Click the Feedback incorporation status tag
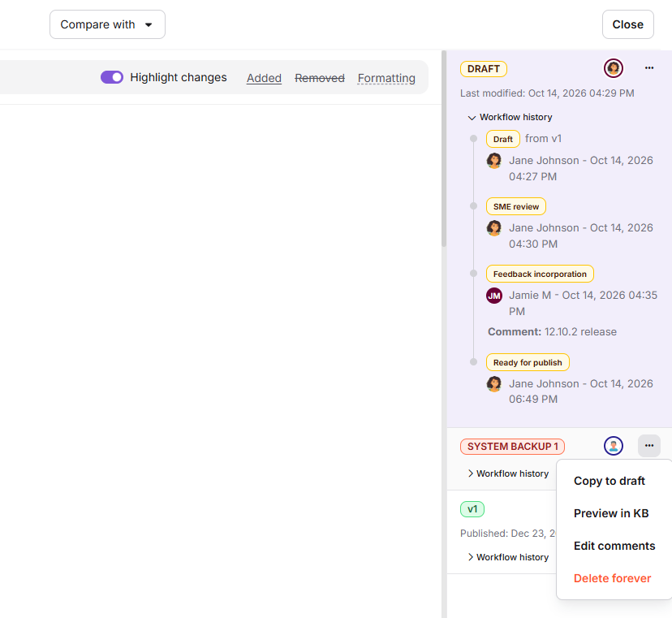 [x=540, y=274]
